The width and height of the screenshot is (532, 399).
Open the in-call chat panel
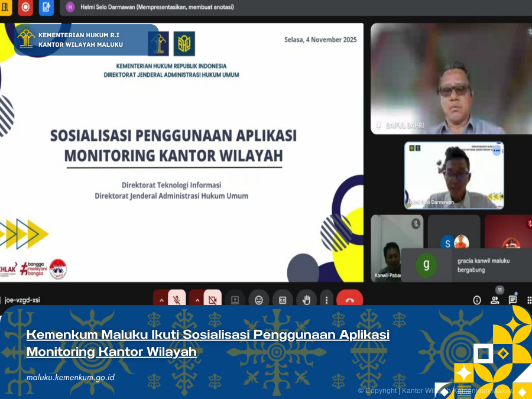pos(513,300)
